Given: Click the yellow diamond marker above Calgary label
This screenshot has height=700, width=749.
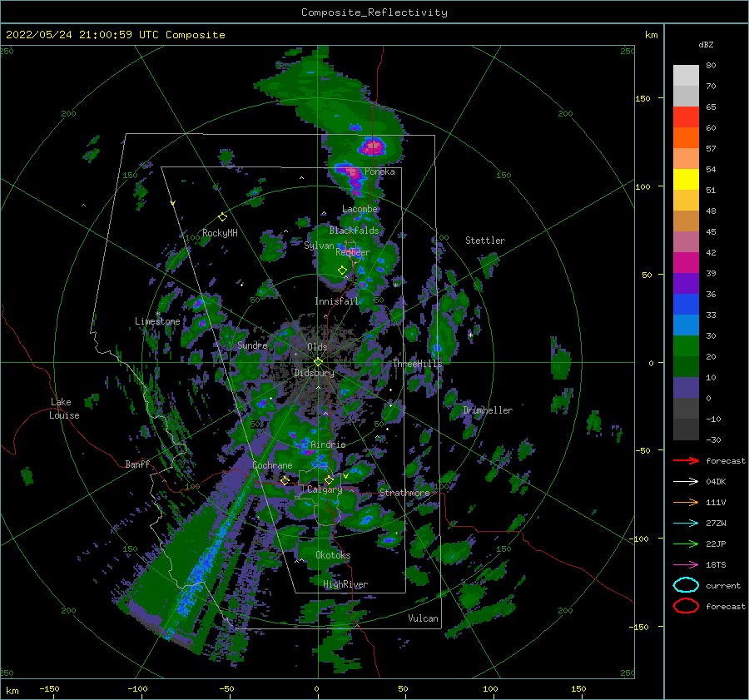Looking at the screenshot, I should pyautogui.click(x=329, y=479).
